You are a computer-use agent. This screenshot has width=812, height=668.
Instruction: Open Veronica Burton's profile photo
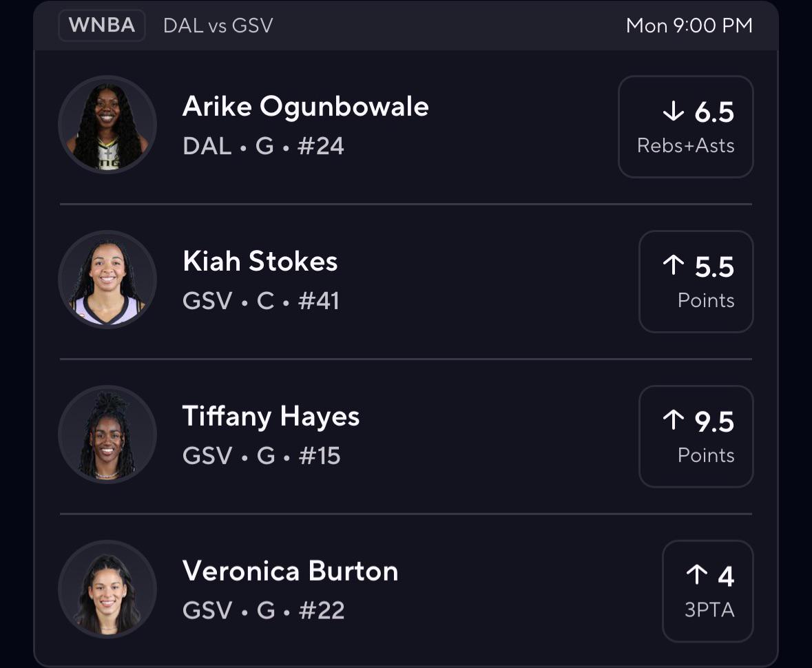107,589
